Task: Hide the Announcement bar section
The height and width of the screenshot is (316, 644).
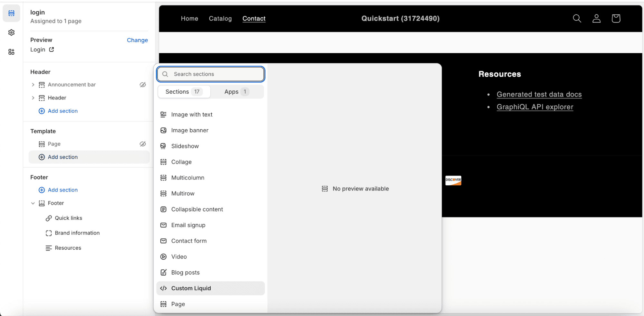Action: coord(143,84)
